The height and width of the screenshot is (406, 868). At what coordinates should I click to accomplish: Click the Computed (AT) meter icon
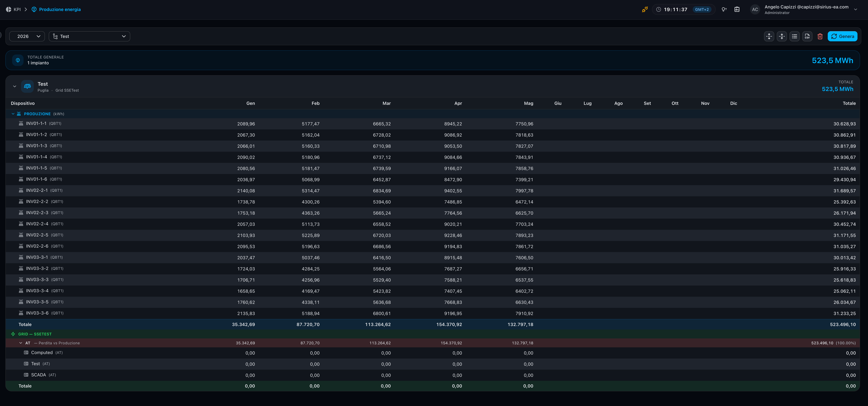click(x=26, y=353)
